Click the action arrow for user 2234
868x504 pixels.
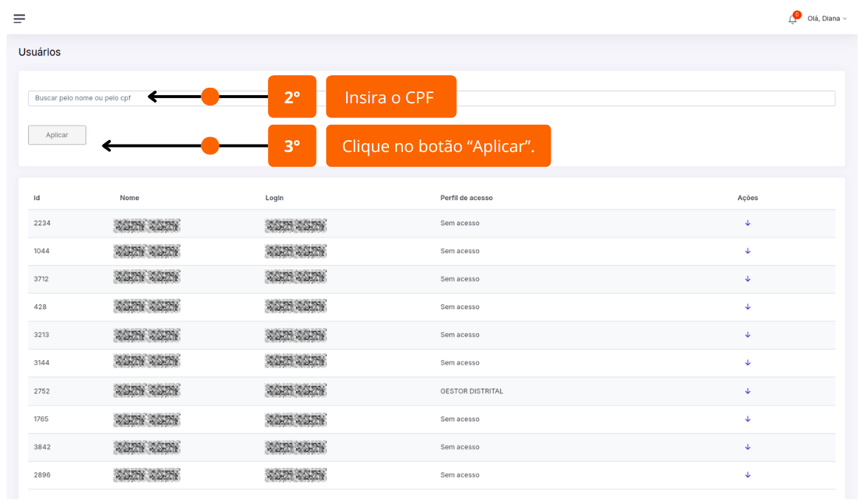pos(747,223)
